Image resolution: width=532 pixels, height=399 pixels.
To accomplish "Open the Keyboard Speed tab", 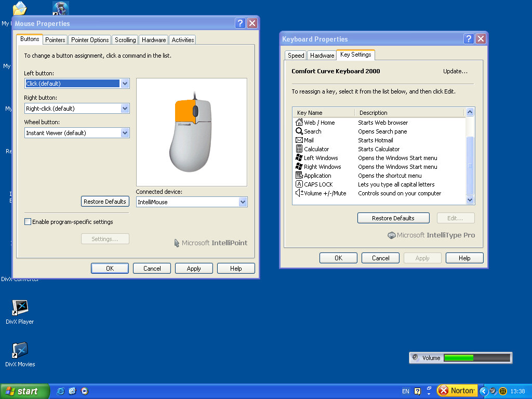I will (x=296, y=56).
